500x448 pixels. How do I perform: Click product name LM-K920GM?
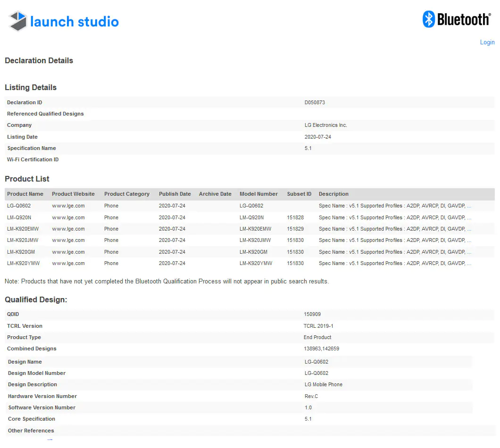click(21, 252)
